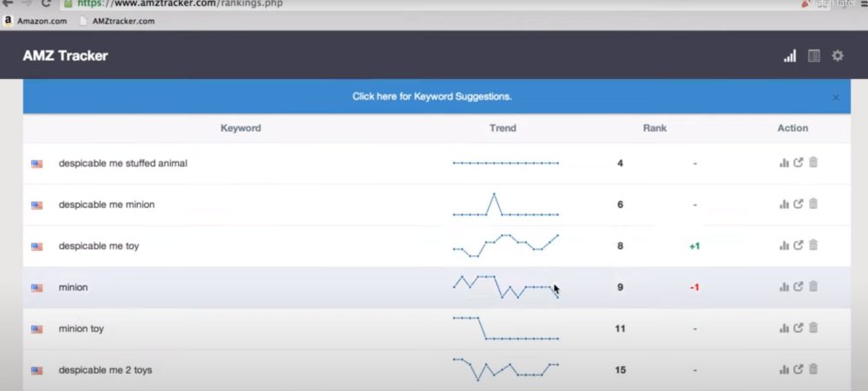Click trend sparkline for minion toy

pos(506,328)
